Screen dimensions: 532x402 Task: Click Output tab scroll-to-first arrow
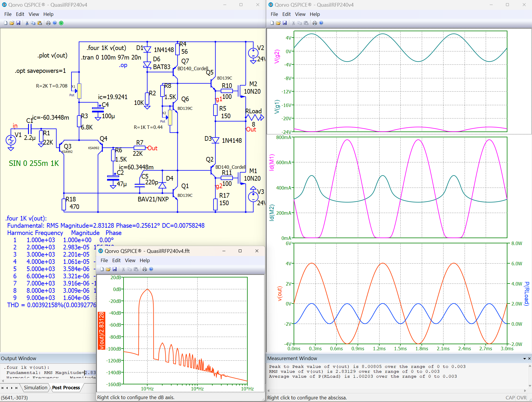tap(2, 388)
